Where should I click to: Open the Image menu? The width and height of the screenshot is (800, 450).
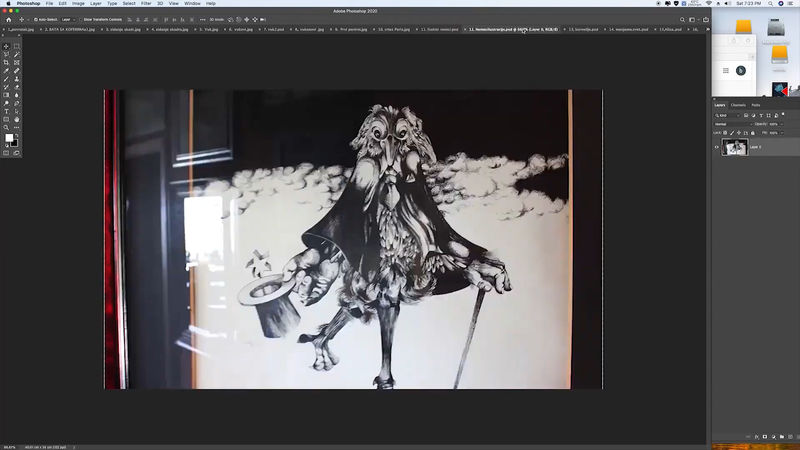point(78,3)
